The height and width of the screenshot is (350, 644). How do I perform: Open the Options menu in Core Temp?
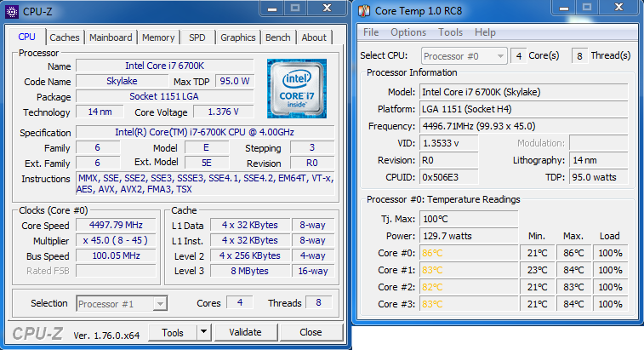coord(408,32)
